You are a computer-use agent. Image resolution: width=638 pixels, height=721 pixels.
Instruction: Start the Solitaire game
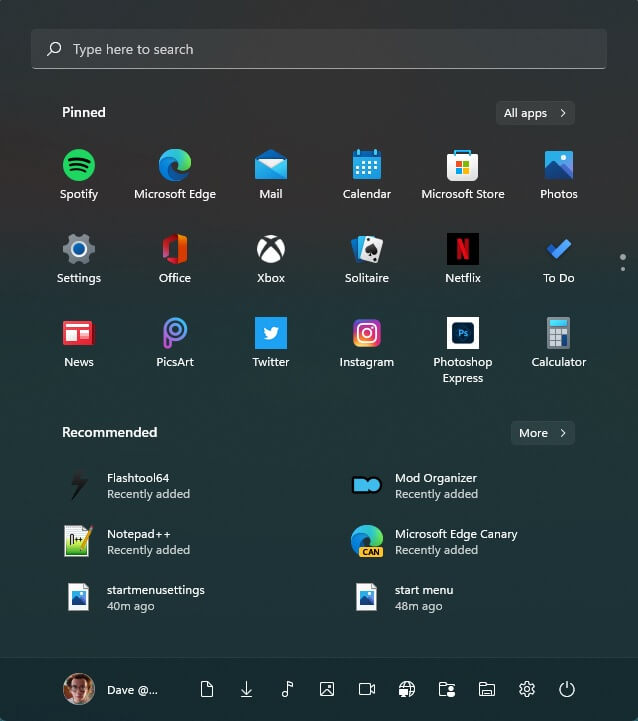click(x=367, y=258)
